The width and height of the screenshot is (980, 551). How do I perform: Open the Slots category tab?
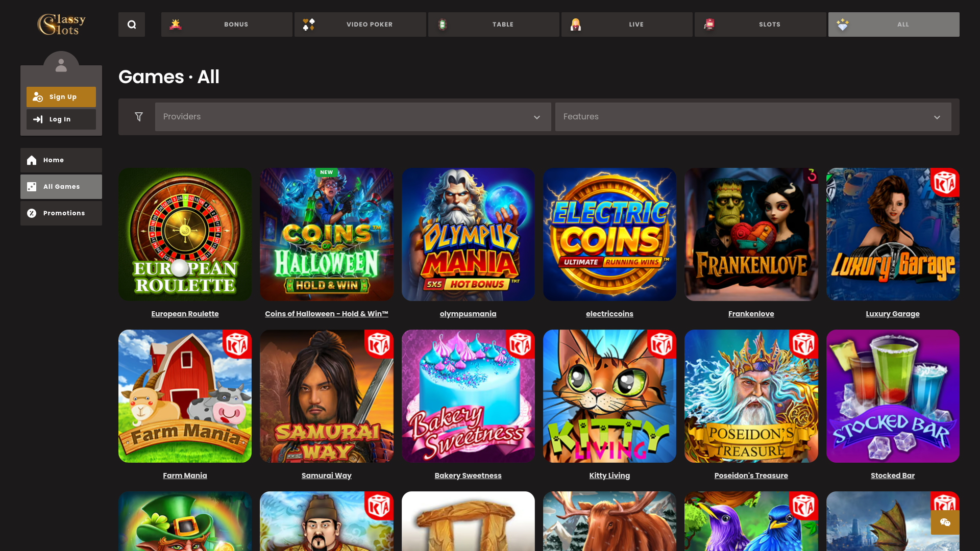(x=760, y=24)
